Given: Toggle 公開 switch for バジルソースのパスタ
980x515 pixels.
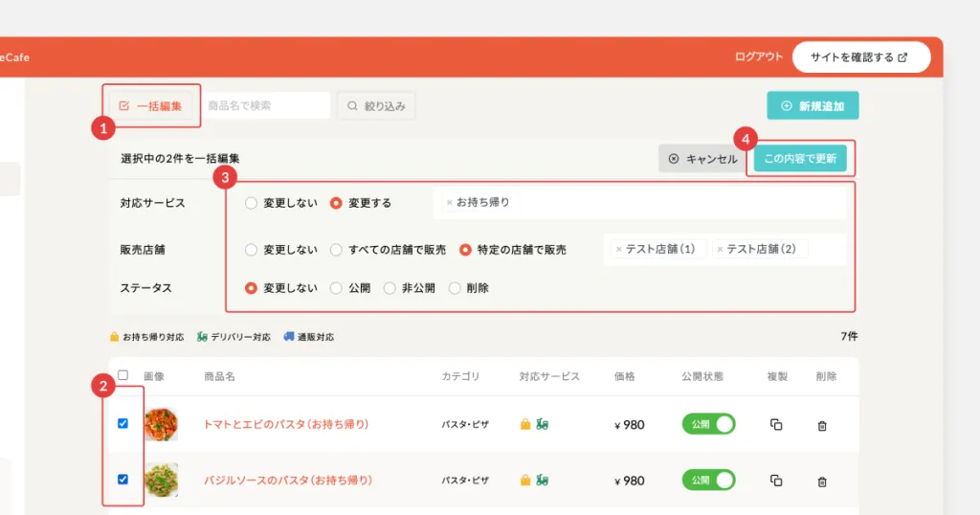Looking at the screenshot, I should coord(708,480).
